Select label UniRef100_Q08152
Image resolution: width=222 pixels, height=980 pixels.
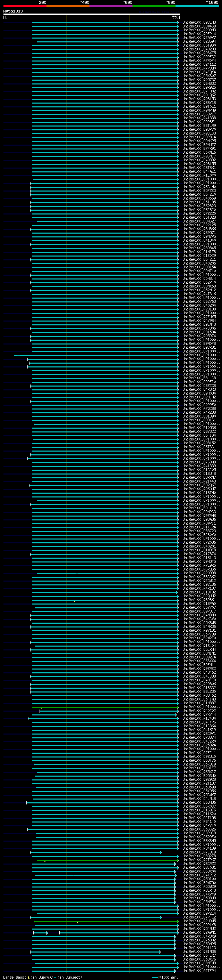point(199,443)
